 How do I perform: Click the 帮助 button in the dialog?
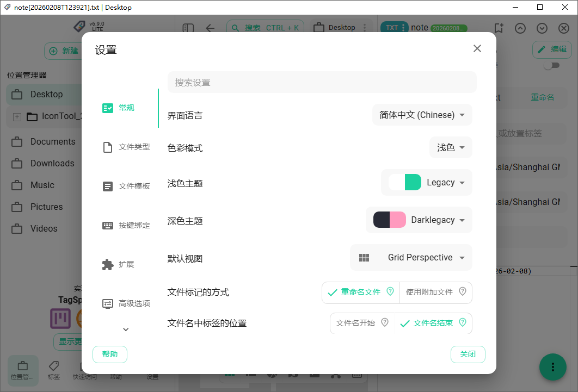(110, 354)
